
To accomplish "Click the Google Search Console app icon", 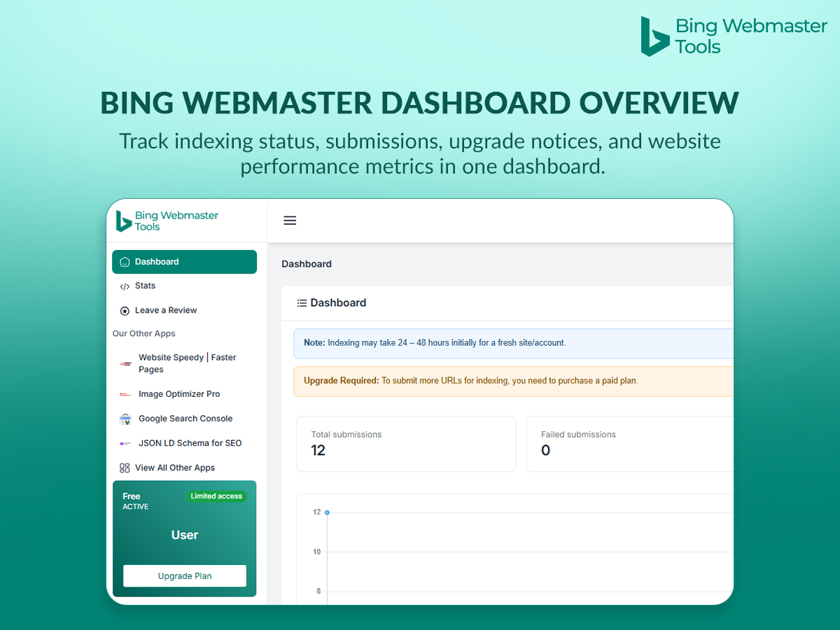I will 125,419.
